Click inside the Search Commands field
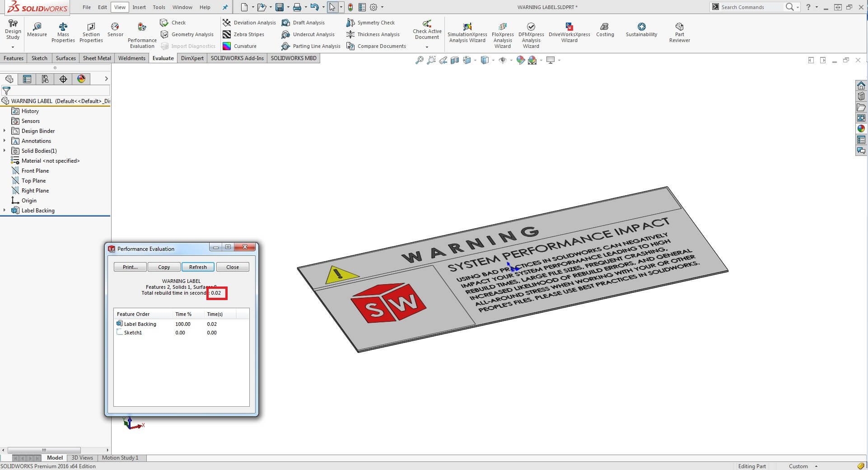The image size is (868, 470). click(750, 7)
